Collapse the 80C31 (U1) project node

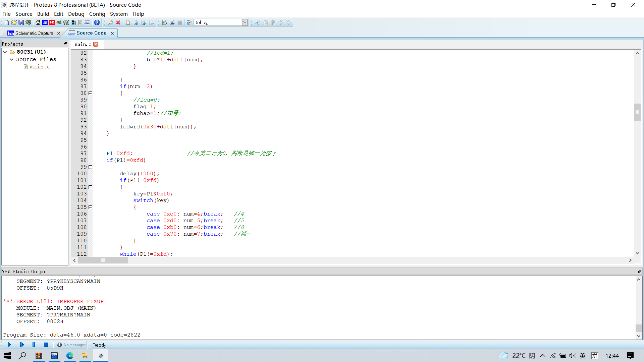[5, 52]
